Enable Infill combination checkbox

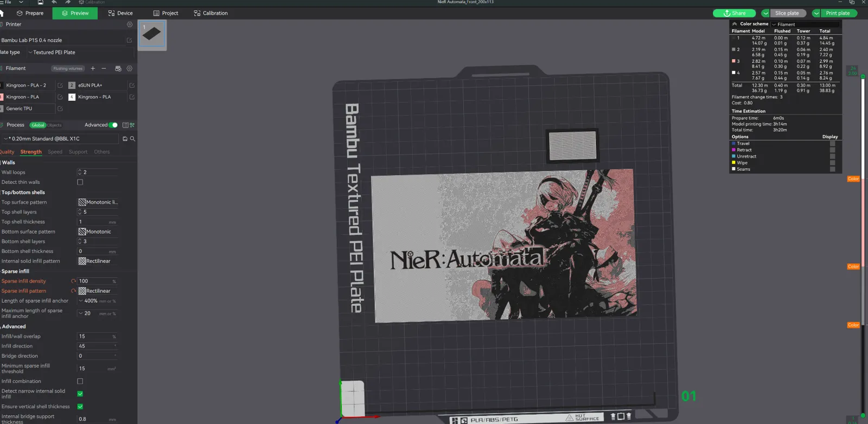pyautogui.click(x=80, y=381)
